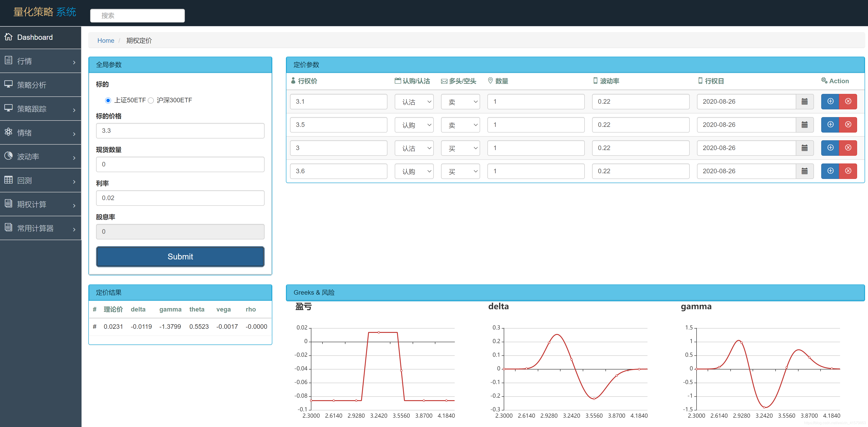Click the red remove icon in strike 3.1 row
Screen dimensions: 868x427
(x=848, y=102)
